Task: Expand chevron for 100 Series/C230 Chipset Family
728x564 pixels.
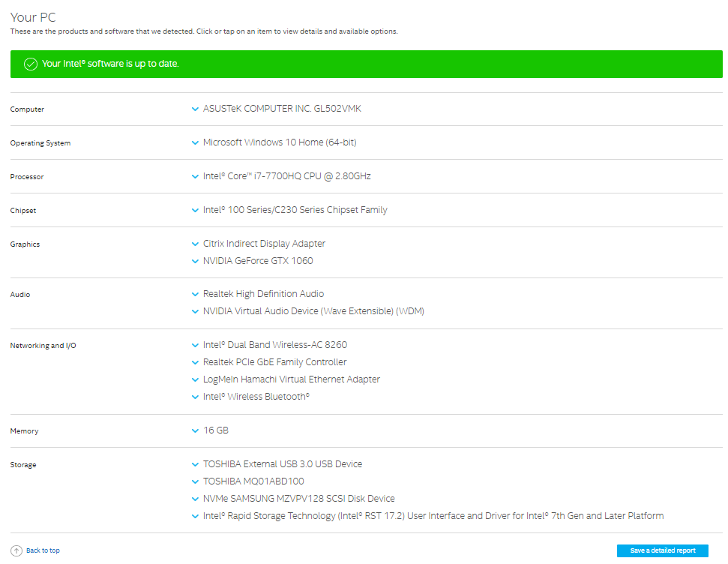Action: [195, 211]
